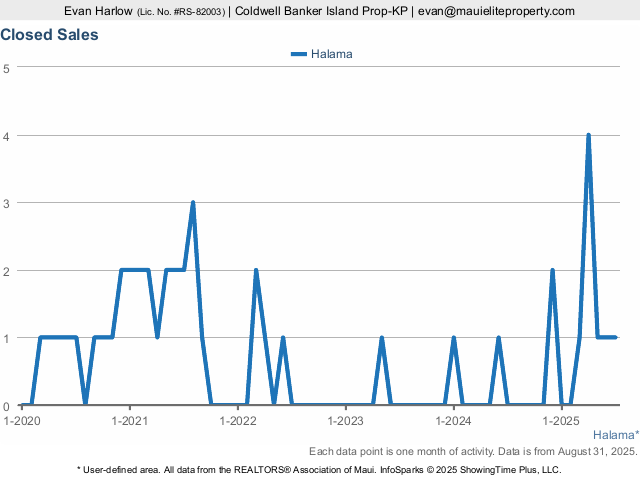The height and width of the screenshot is (480, 640).
Task: Click the Closed Sales chart title
Action: point(50,35)
